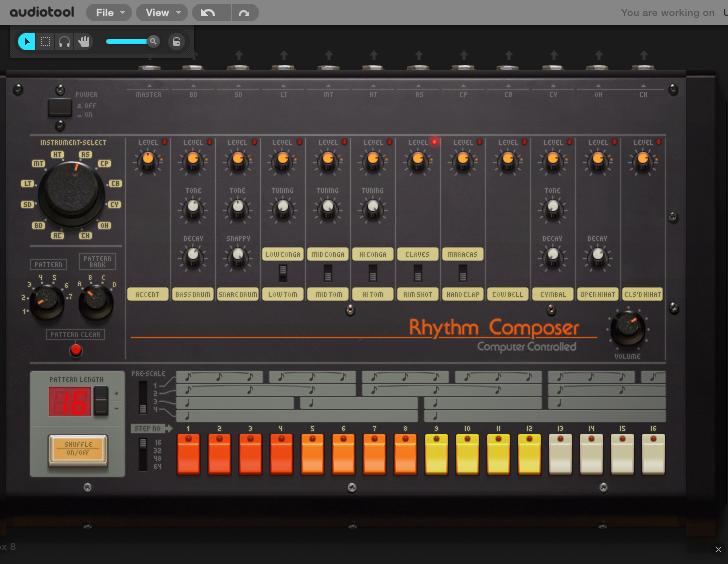Click the master Volume knob
This screenshot has width=728, height=564.
click(628, 329)
